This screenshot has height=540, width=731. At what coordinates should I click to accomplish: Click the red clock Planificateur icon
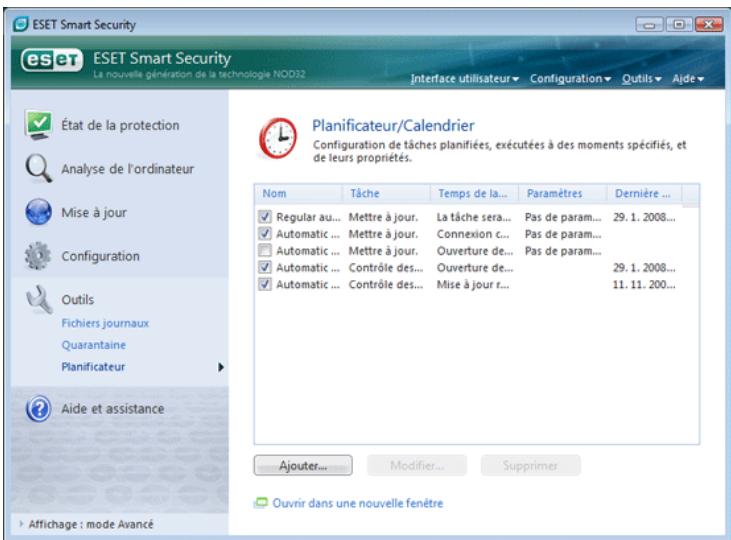(x=278, y=138)
